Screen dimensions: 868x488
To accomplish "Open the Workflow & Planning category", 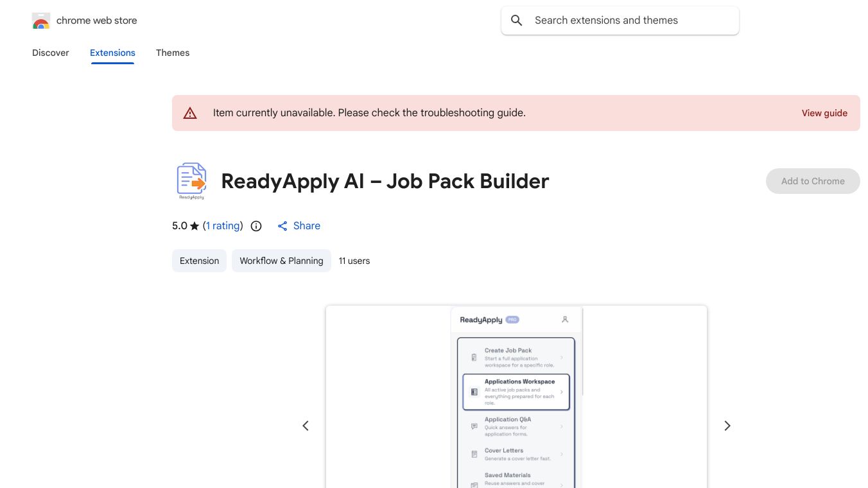I will point(281,261).
